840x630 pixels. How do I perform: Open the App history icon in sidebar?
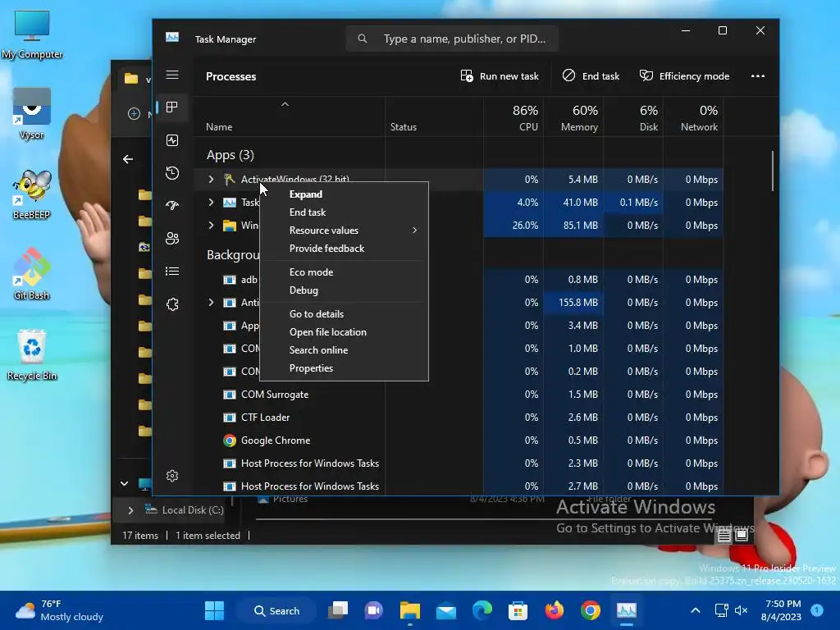coord(172,173)
